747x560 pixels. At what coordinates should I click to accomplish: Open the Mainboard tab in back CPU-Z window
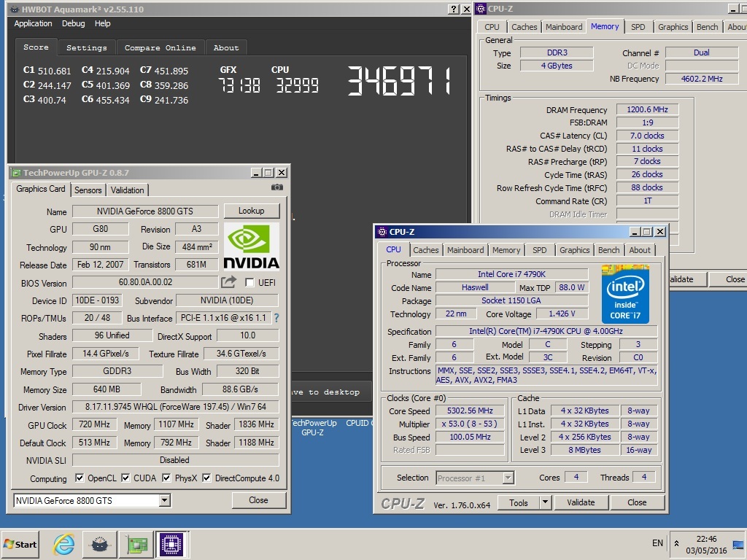(564, 27)
